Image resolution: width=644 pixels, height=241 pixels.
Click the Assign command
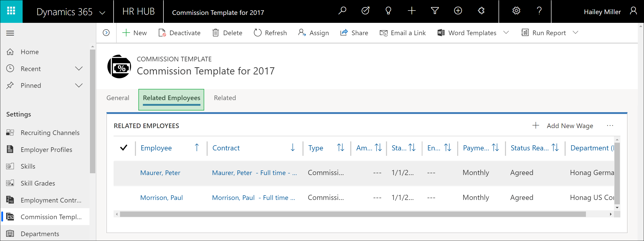[314, 33]
